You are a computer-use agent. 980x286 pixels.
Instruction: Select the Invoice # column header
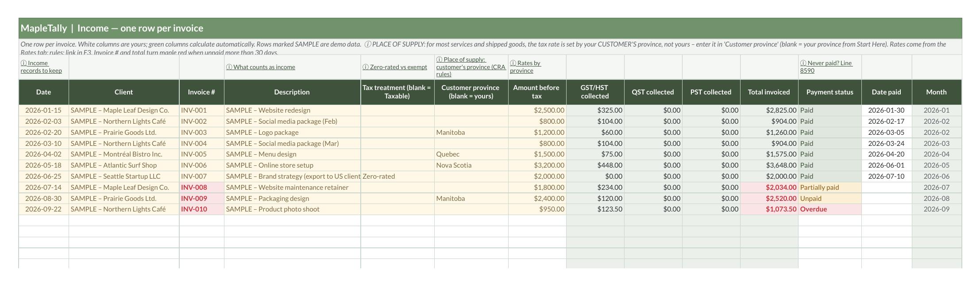[201, 92]
